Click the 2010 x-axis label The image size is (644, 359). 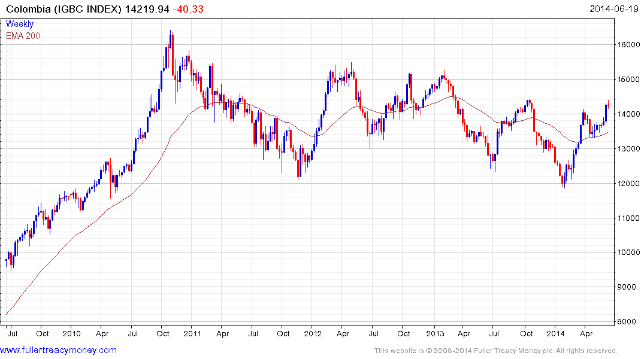(71, 333)
